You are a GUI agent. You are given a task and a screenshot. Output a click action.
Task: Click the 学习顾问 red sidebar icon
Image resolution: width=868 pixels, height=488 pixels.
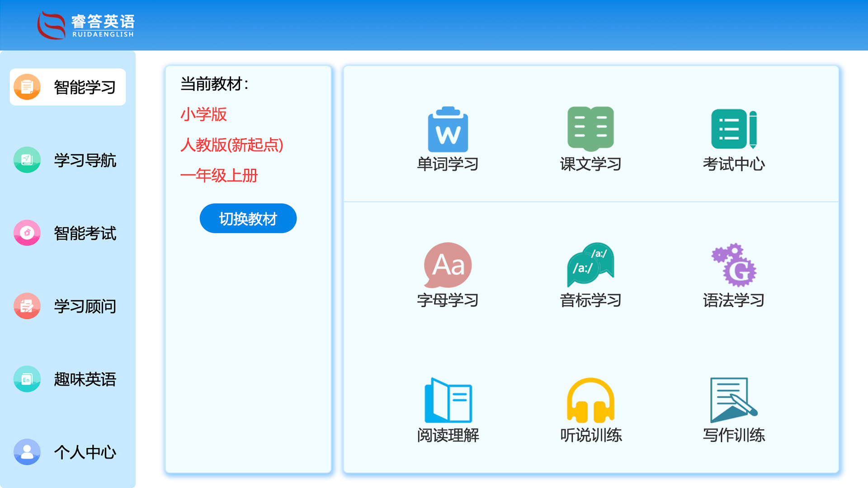click(27, 306)
